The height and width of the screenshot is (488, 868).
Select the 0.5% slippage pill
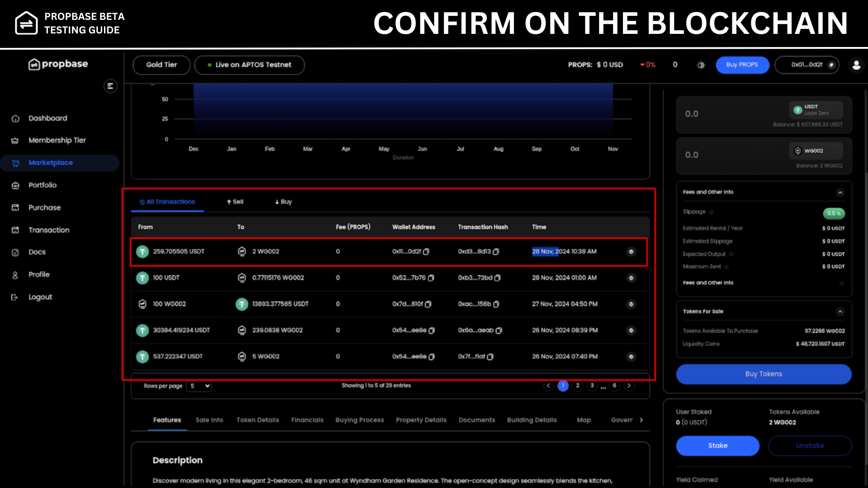(x=834, y=213)
